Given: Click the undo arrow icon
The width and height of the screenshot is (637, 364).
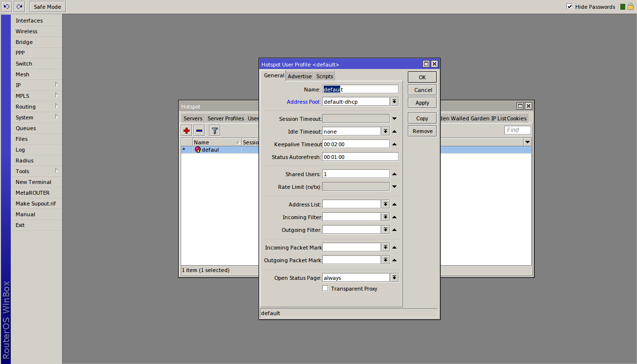Looking at the screenshot, I should click(x=7, y=7).
